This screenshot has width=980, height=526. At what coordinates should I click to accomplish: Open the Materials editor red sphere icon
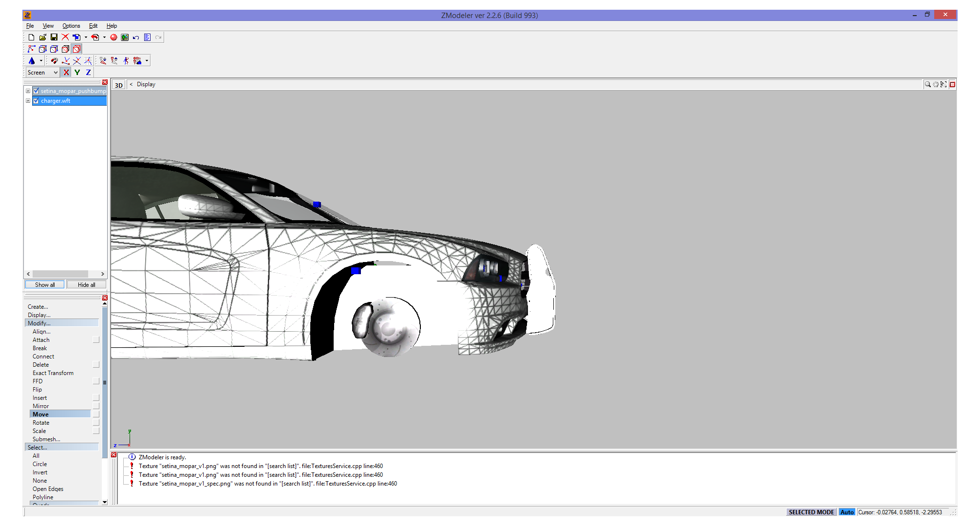113,37
